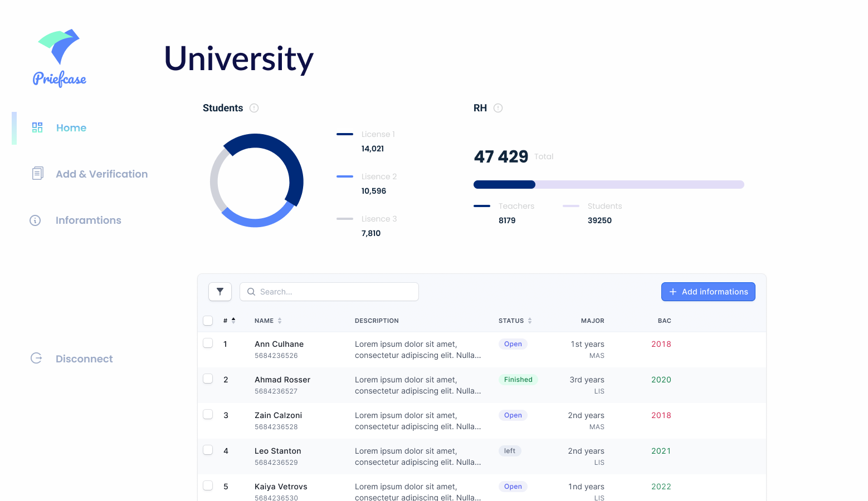Click the plus icon in Add informations
This screenshot has height=501, width=868.
[x=673, y=292]
